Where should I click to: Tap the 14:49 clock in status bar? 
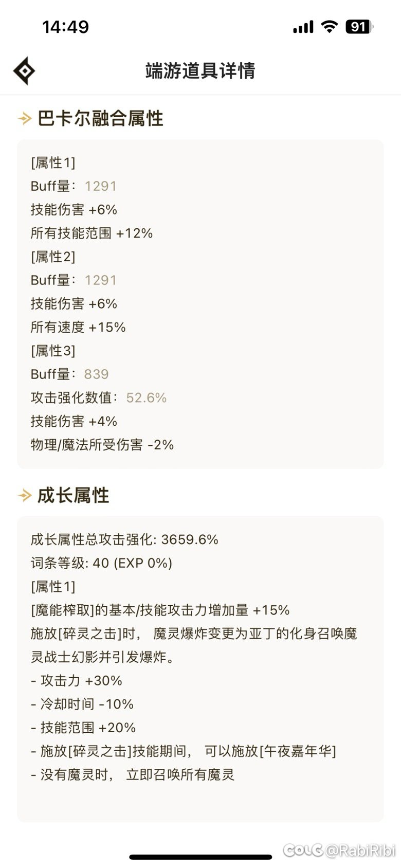[x=65, y=27]
